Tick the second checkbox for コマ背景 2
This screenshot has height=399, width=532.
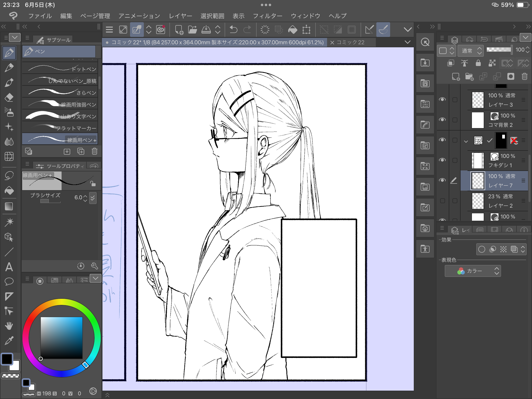click(455, 120)
